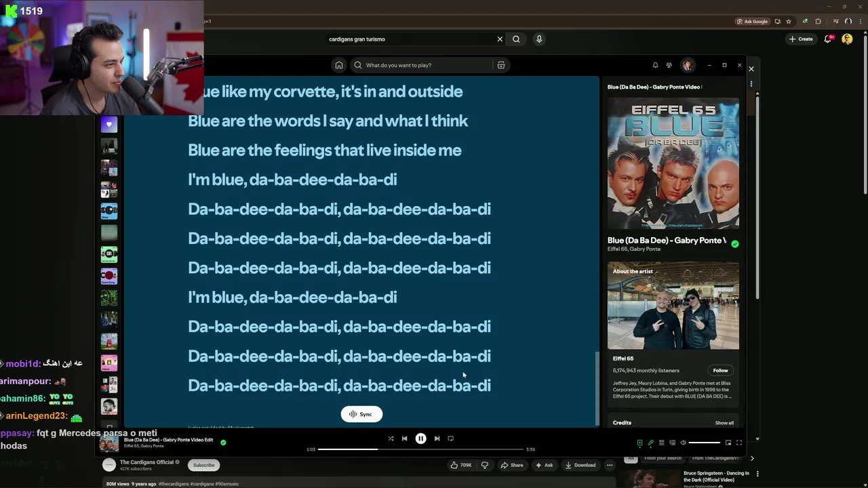This screenshot has height=488, width=868.
Task: Click Ask Google in Chrome address bar
Action: pos(753,21)
